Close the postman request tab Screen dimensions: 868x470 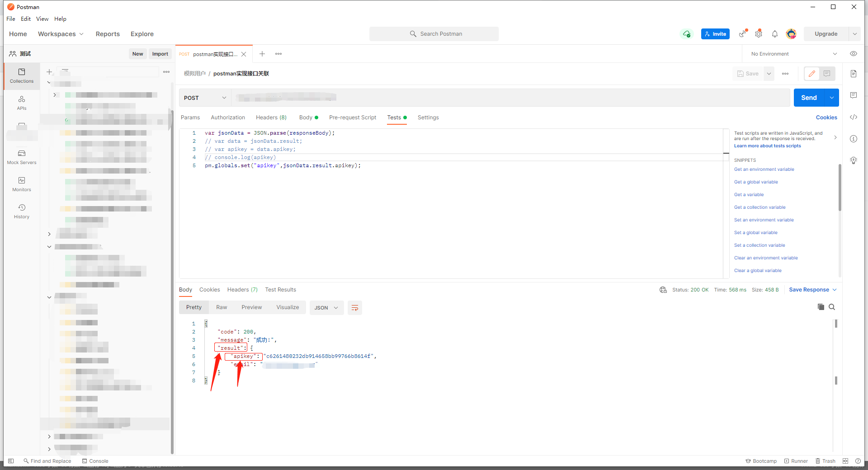(x=244, y=54)
